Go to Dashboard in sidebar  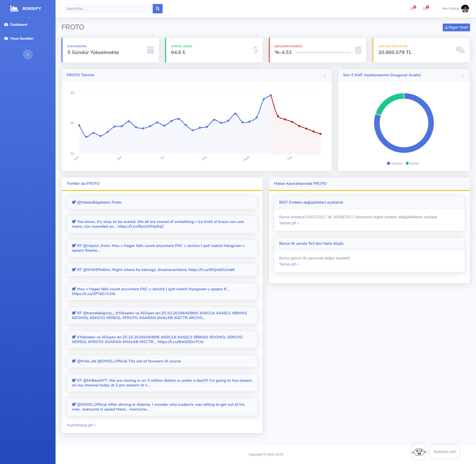point(19,25)
